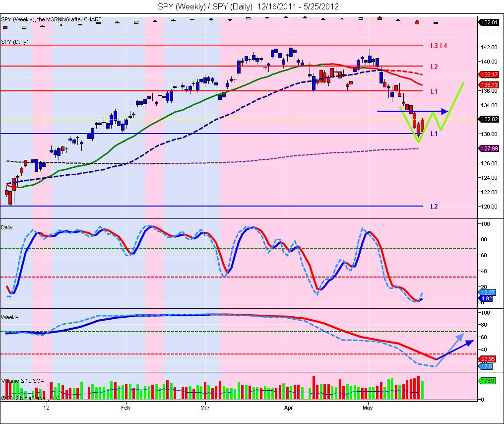Click the 132.01 weekly price marker
The height and width of the screenshot is (424, 504).
click(489, 22)
